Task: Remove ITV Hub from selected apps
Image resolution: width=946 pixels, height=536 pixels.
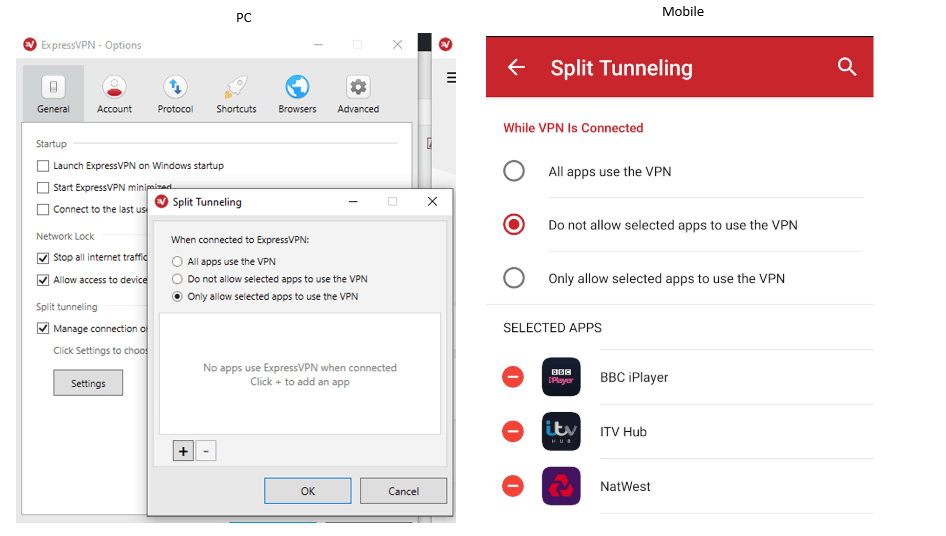Action: 513,432
